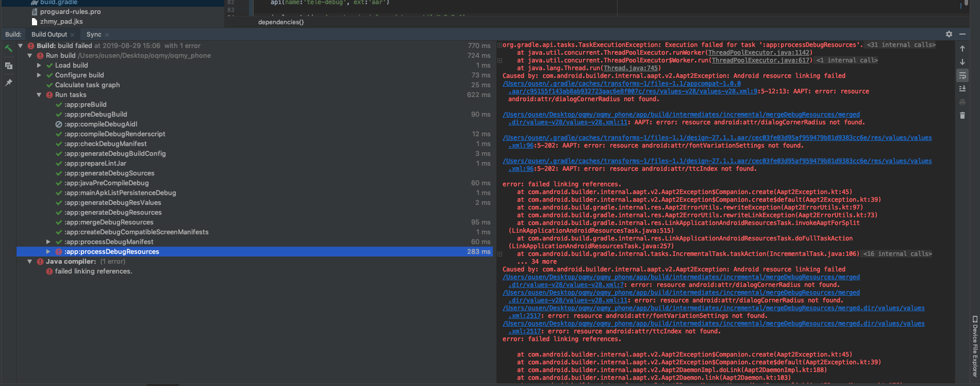Collapse the Java compiler node
The height and width of the screenshot is (386, 980).
click(x=30, y=262)
